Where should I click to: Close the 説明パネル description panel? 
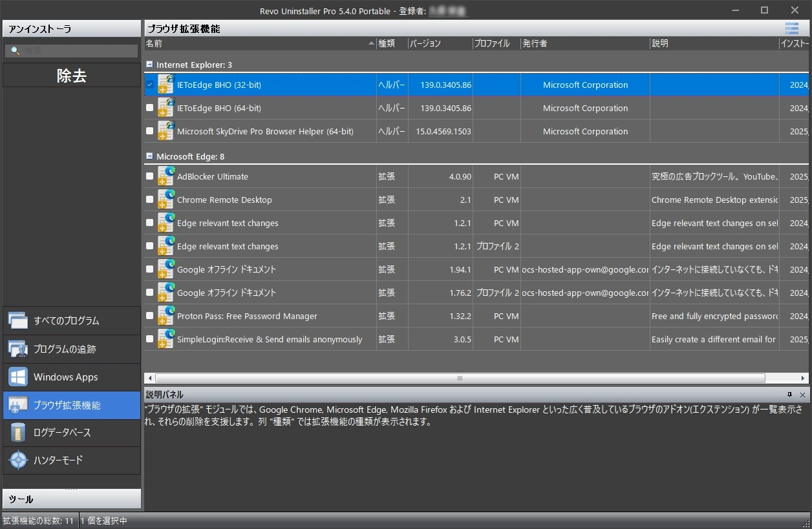(x=802, y=395)
